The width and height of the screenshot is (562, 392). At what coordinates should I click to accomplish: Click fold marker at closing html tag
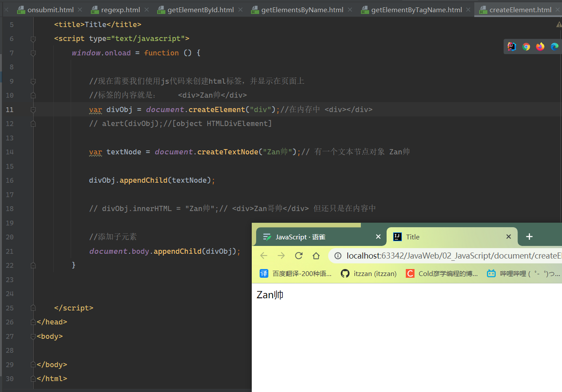33,378
